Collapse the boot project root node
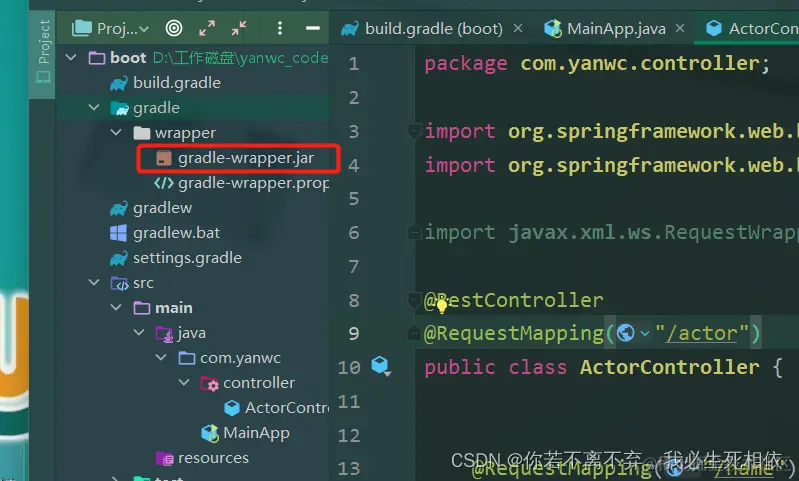799x481 pixels. pos(71,58)
